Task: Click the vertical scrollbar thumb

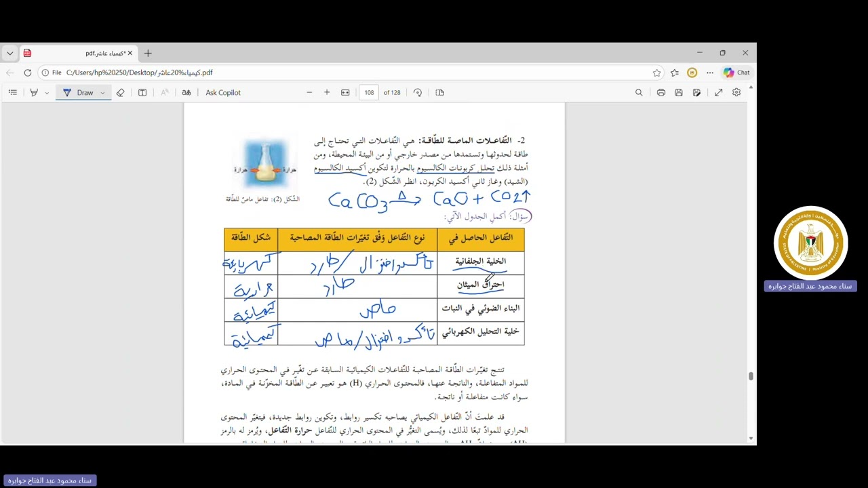Action: 751,376
